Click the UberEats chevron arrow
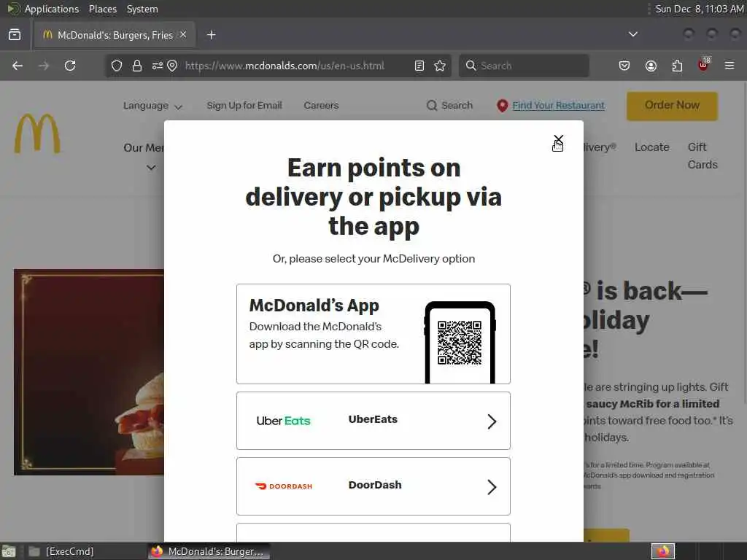This screenshot has width=747, height=560. pyautogui.click(x=492, y=421)
